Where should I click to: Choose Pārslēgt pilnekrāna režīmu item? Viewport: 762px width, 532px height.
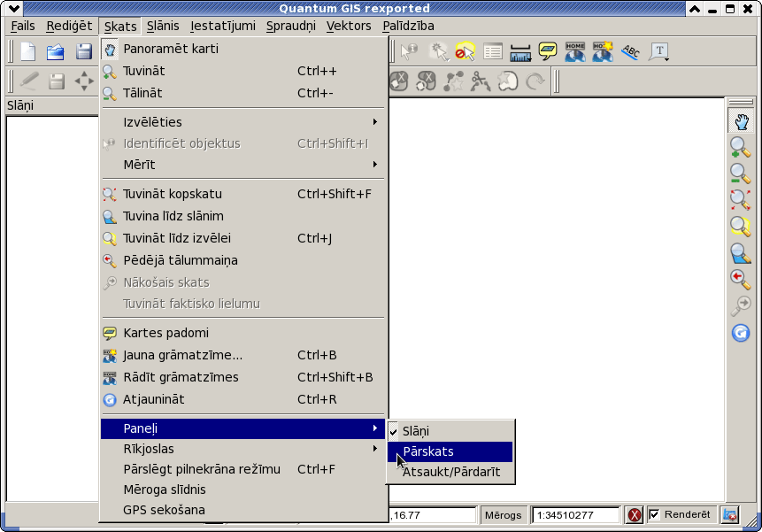242,469
